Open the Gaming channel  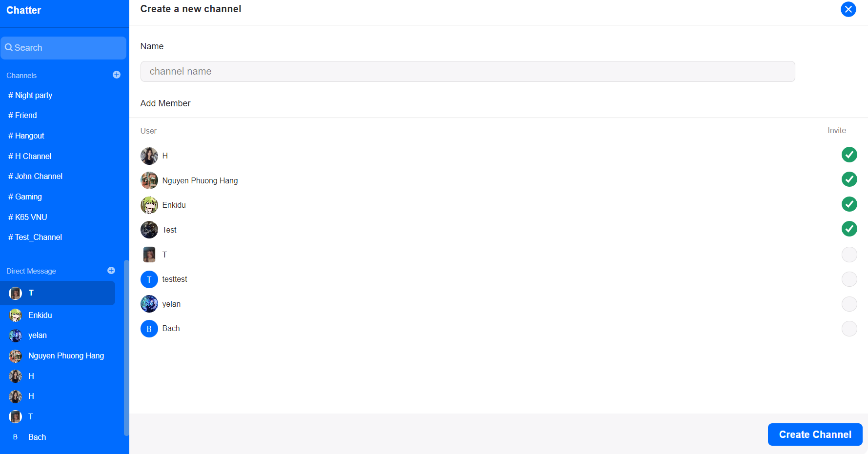[x=25, y=197]
